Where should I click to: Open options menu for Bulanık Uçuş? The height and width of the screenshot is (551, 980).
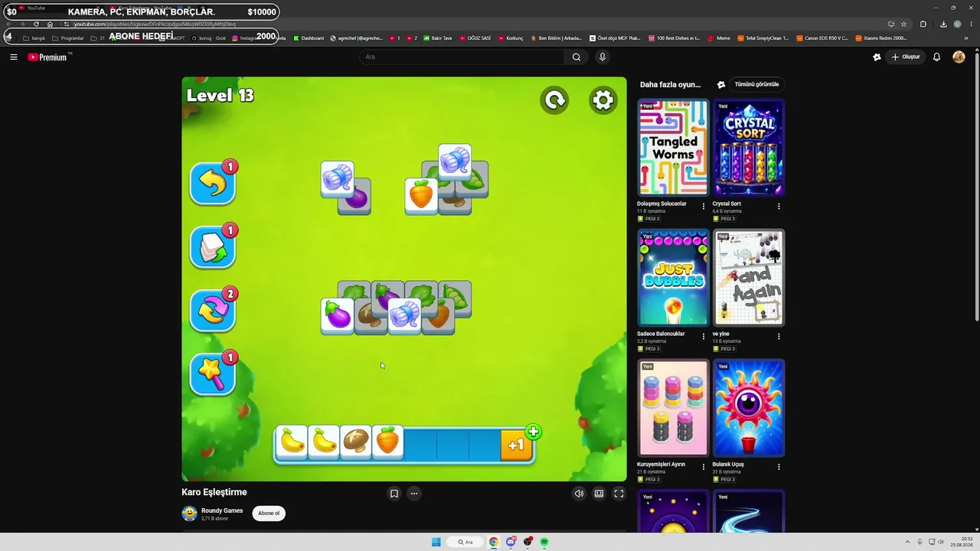coord(779,467)
